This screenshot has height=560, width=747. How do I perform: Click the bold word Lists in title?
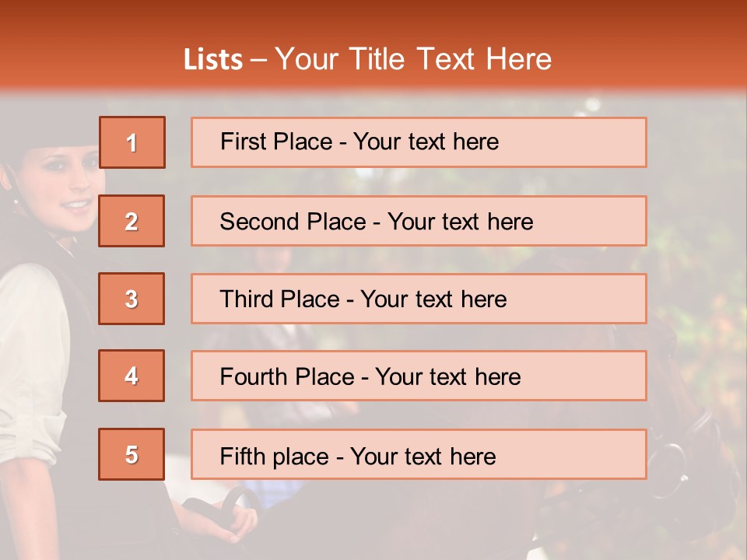coord(213,60)
